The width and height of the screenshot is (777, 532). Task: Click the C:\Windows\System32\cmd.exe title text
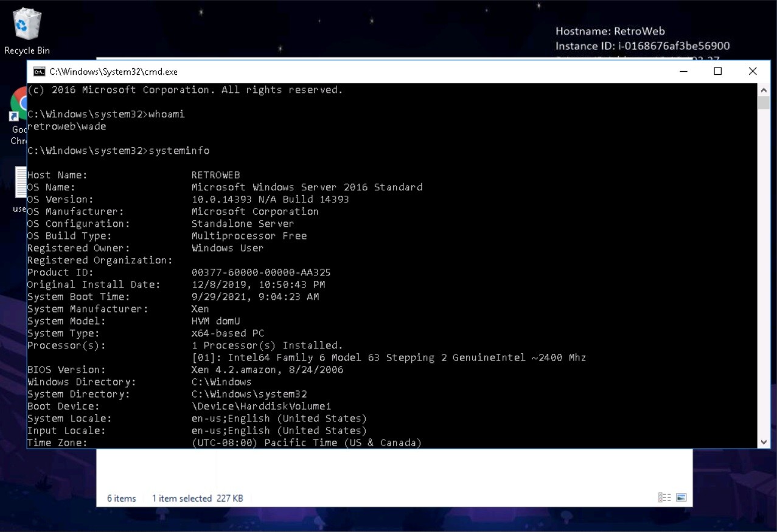coord(114,72)
